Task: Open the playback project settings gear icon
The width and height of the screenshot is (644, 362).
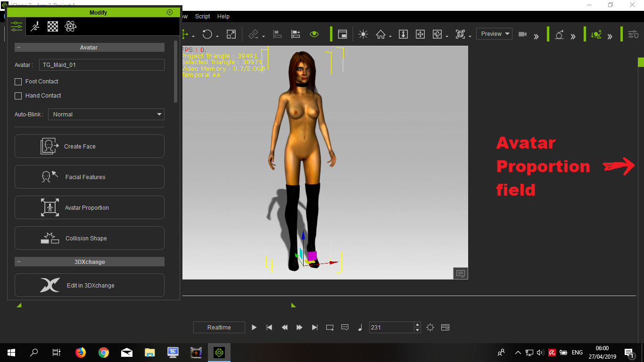Action: pos(430,327)
